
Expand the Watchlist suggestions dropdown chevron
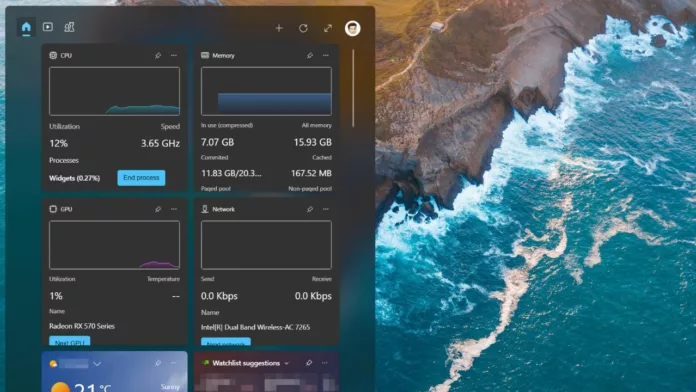click(287, 364)
